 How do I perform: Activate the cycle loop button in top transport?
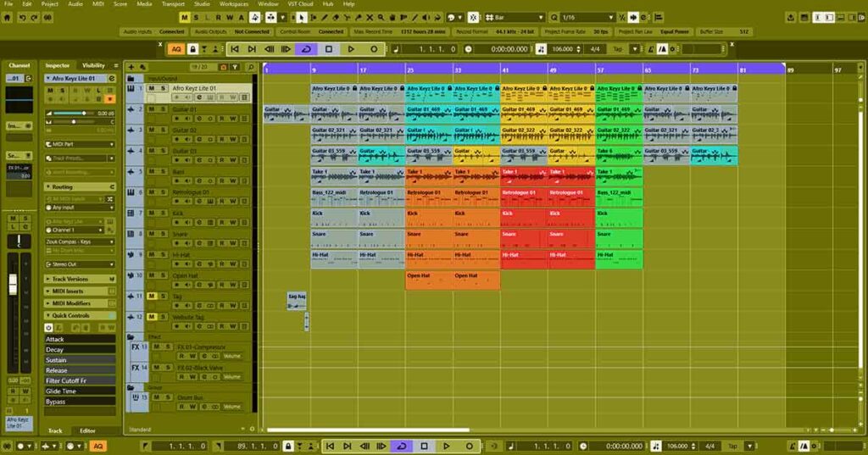[x=306, y=49]
